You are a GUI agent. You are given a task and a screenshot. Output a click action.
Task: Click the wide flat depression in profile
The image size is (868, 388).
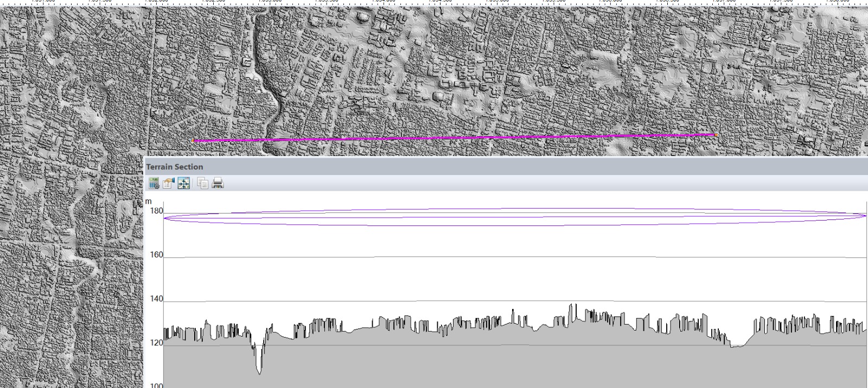click(738, 344)
